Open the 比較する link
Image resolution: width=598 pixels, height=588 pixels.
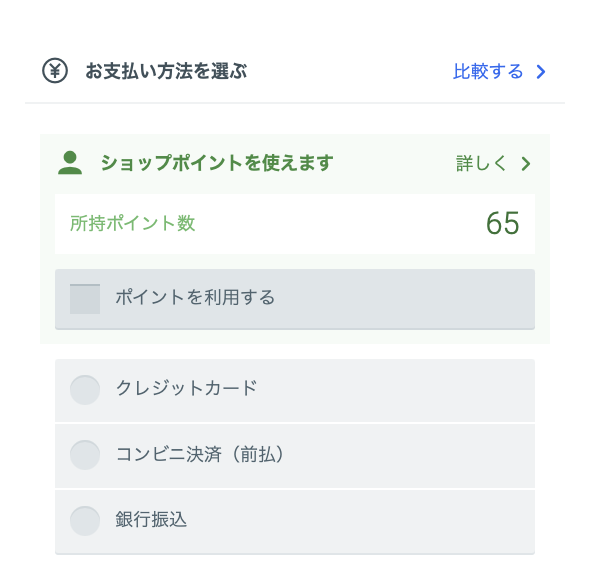click(x=488, y=71)
